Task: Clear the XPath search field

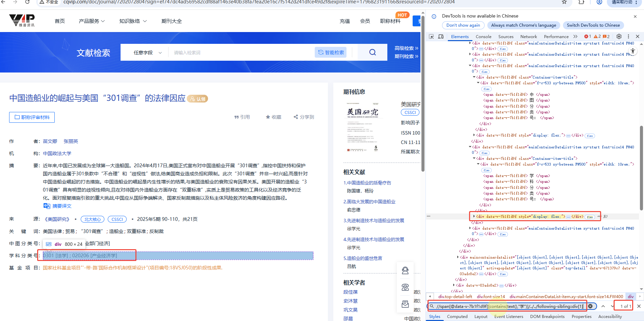Action: click(x=590, y=306)
